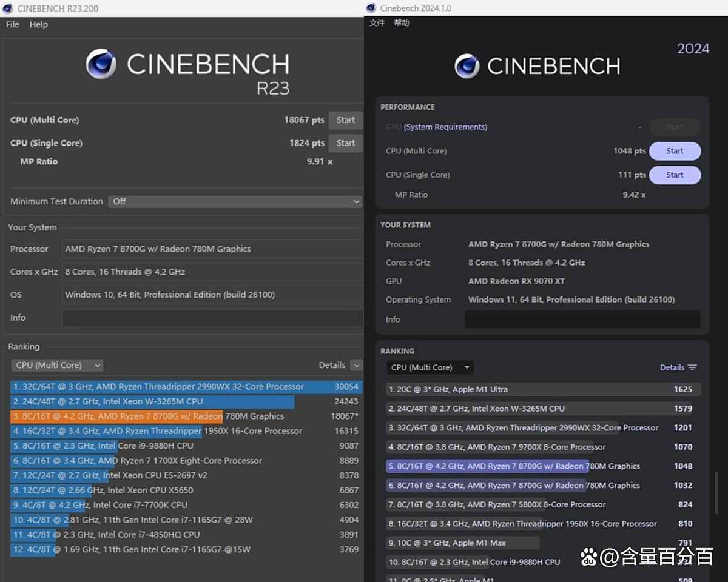The image size is (728, 582).
Task: Click the R23 Info text field
Action: (212, 318)
